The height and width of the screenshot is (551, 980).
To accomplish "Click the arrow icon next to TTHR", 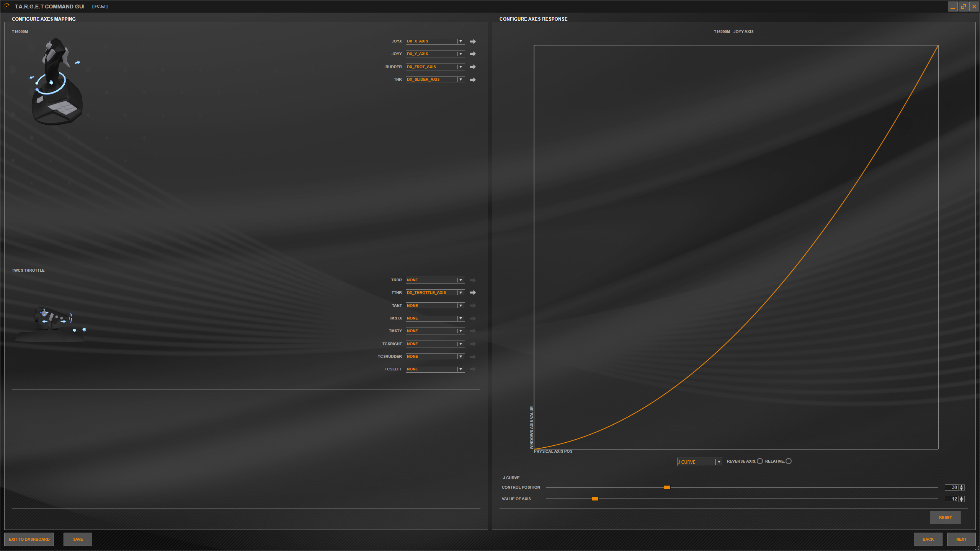I will [x=472, y=293].
